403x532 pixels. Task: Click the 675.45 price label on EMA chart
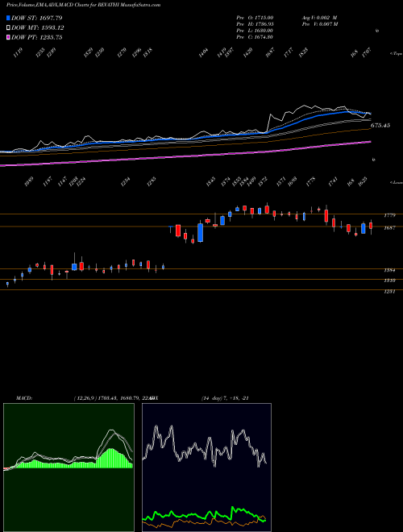(380, 126)
